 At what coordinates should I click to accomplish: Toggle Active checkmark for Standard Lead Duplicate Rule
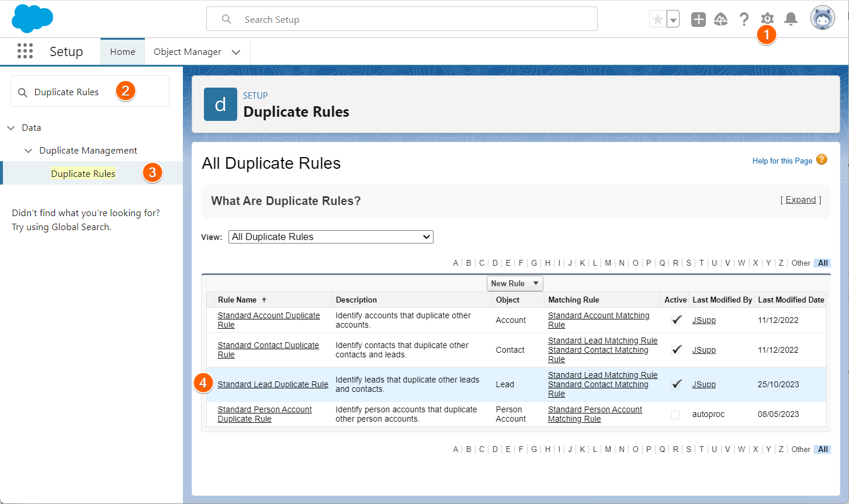[676, 384]
